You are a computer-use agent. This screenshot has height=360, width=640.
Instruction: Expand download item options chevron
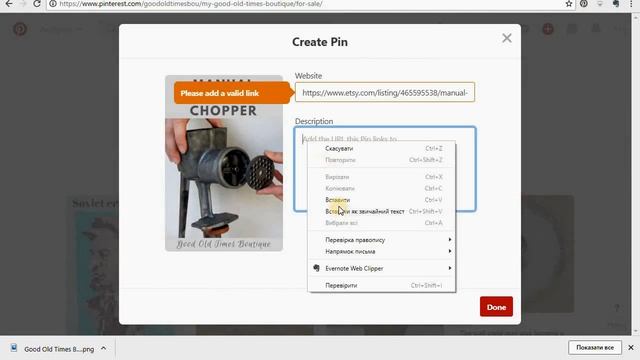coord(103,348)
